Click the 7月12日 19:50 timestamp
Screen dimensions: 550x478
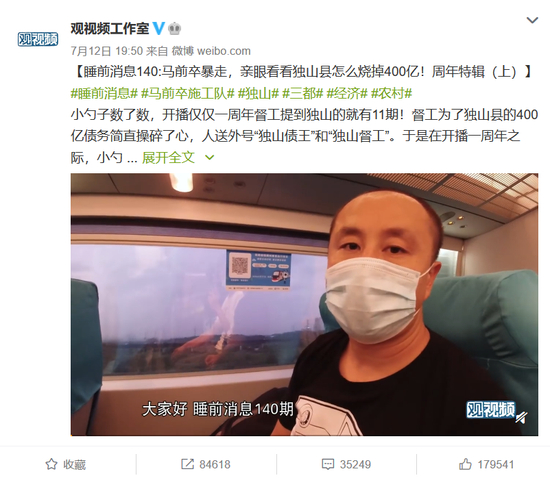[107, 51]
